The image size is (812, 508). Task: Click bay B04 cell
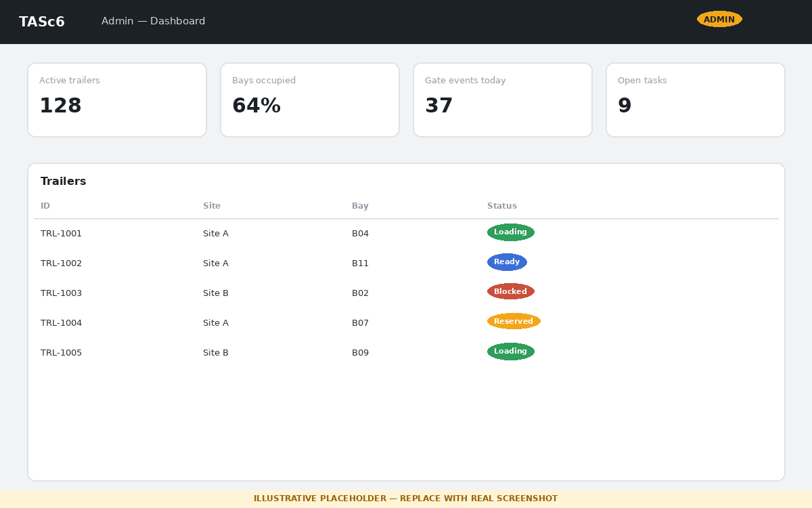coord(360,234)
